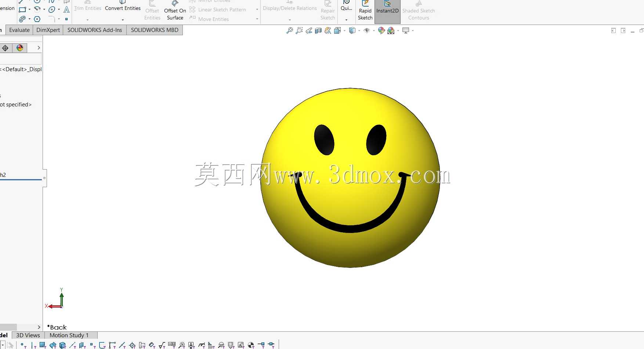Click collapse left panel window button
This screenshot has height=349, width=644.
point(614,30)
